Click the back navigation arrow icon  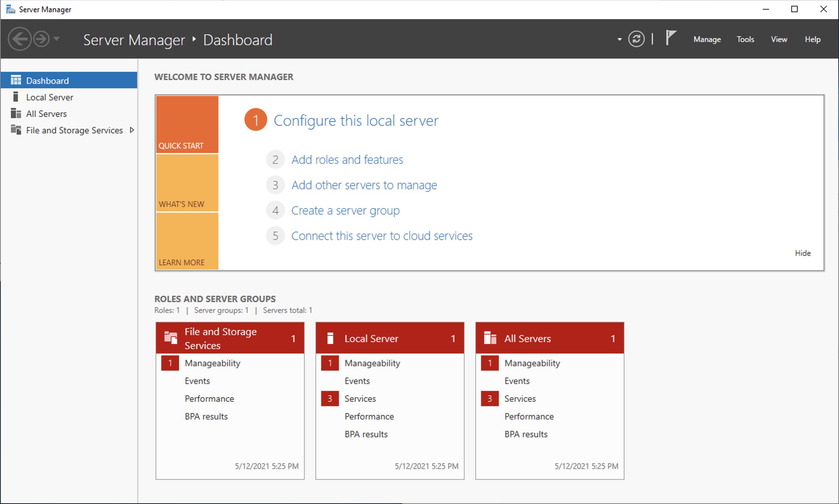click(19, 39)
